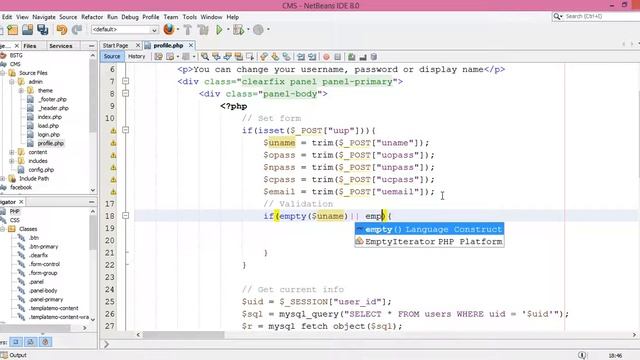The image size is (640, 360).
Task: Expand the includes folder in Projects tree
Action: [x=12, y=161]
